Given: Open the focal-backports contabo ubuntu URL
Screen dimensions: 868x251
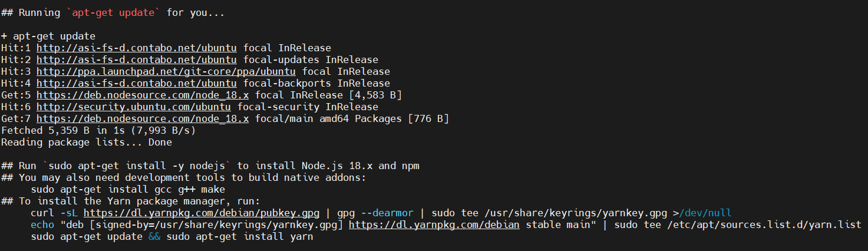Looking at the screenshot, I should [137, 83].
